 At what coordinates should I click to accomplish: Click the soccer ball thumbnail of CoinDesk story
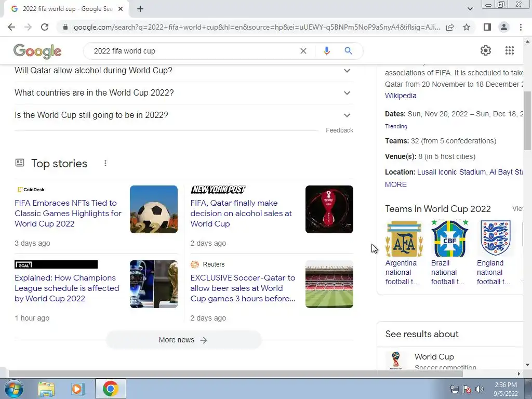(154, 209)
